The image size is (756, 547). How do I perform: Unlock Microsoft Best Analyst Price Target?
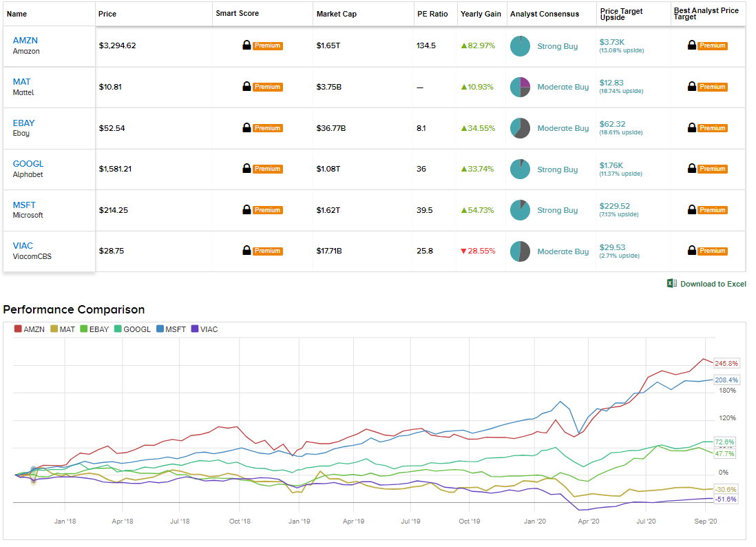coord(707,210)
